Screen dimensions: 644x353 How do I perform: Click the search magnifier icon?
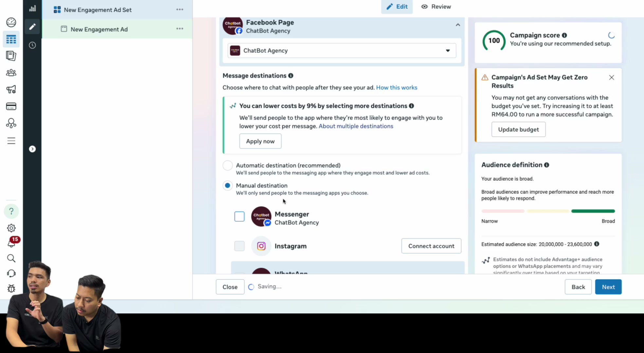tap(11, 258)
